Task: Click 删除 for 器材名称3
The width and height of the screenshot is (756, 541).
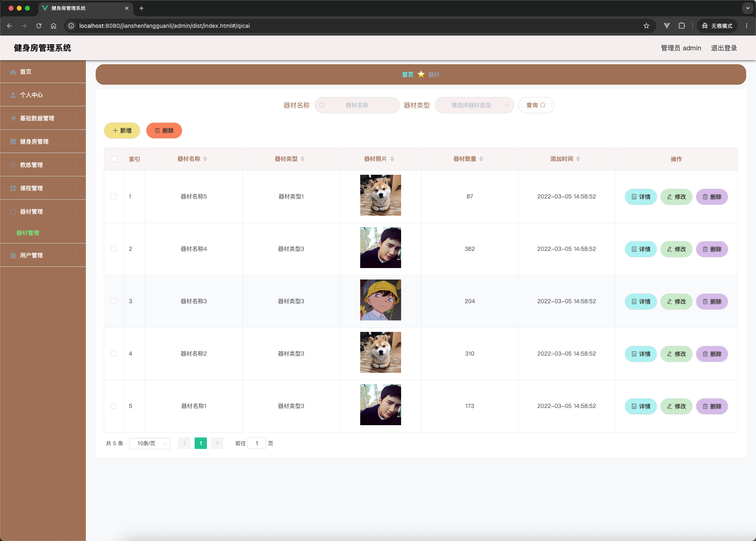Action: pyautogui.click(x=712, y=302)
